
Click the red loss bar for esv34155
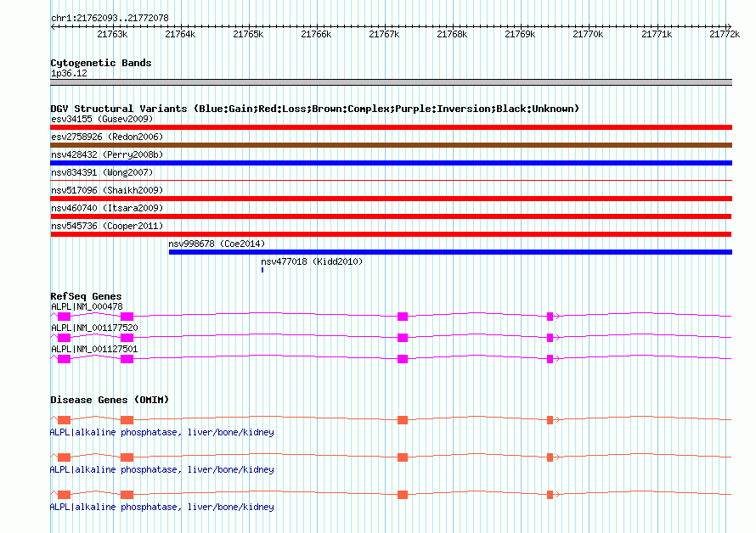click(391, 127)
